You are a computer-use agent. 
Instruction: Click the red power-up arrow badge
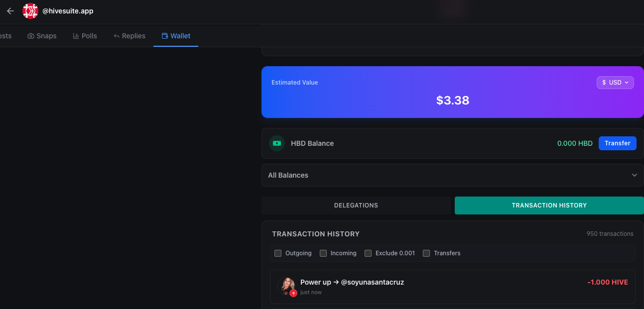(293, 293)
